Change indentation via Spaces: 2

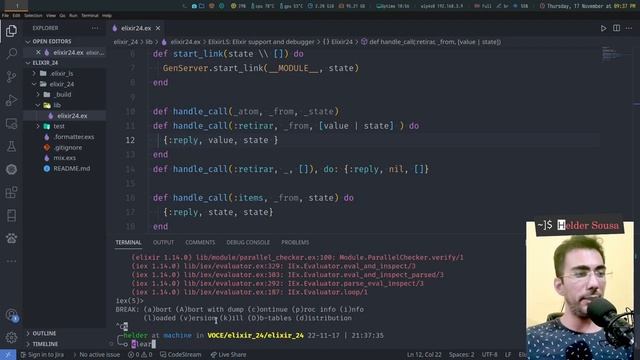pyautogui.click(x=462, y=355)
